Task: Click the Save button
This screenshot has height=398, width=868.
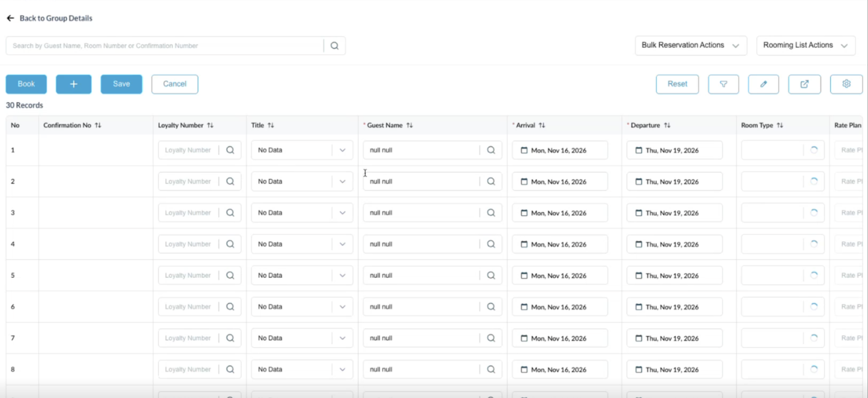Action: [x=121, y=84]
